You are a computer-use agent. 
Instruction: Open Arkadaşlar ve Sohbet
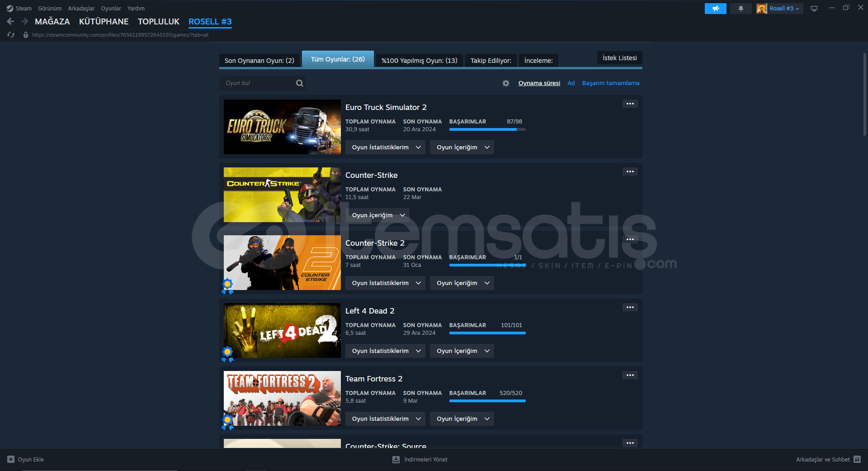(x=828, y=459)
